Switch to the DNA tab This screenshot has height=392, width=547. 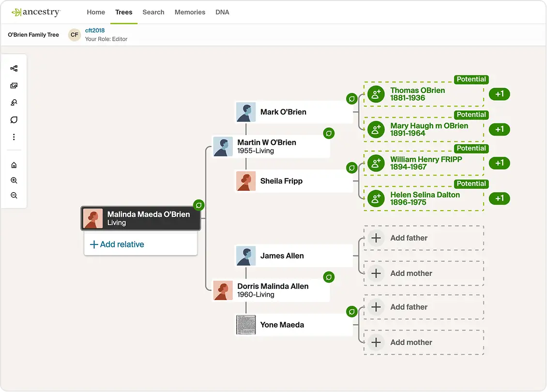coord(222,12)
